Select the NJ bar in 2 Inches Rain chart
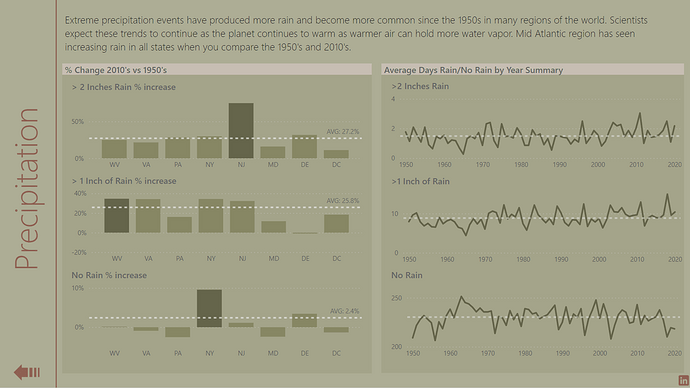This screenshot has height=388, width=690. pos(241,131)
